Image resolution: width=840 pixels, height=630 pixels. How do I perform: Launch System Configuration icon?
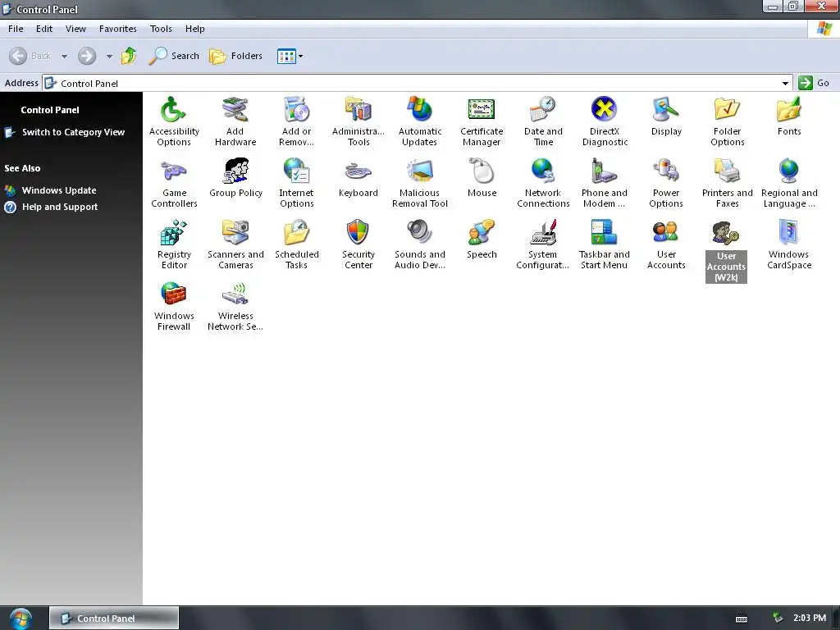[543, 244]
